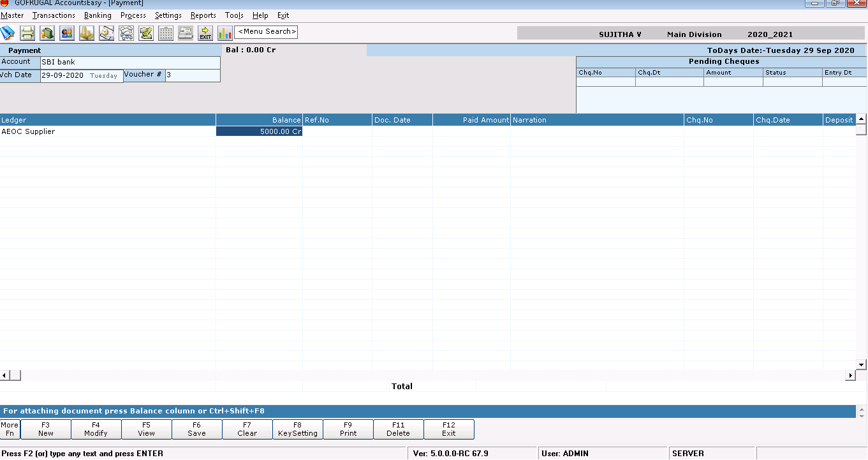Click the cloud network toolbar icon

[x=126, y=33]
